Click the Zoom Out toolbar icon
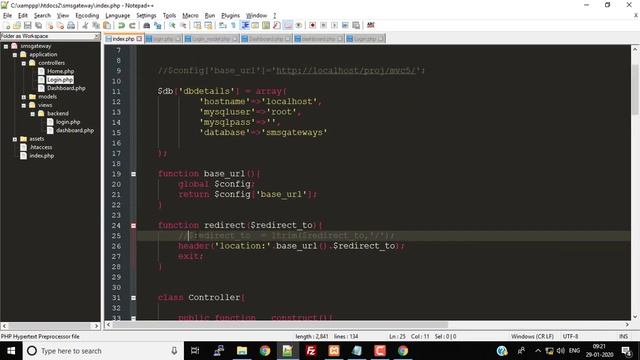The height and width of the screenshot is (360, 640). tap(184, 25)
